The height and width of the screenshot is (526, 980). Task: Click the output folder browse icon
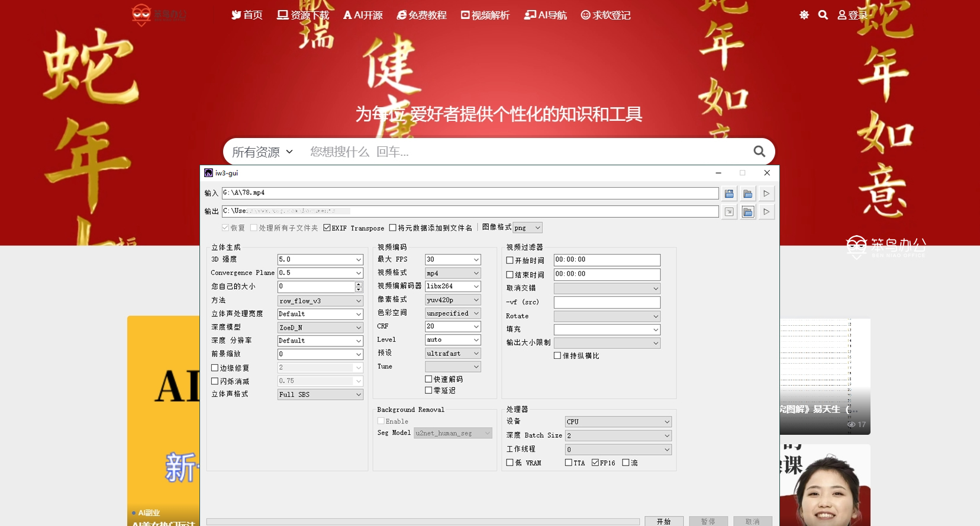click(x=748, y=212)
